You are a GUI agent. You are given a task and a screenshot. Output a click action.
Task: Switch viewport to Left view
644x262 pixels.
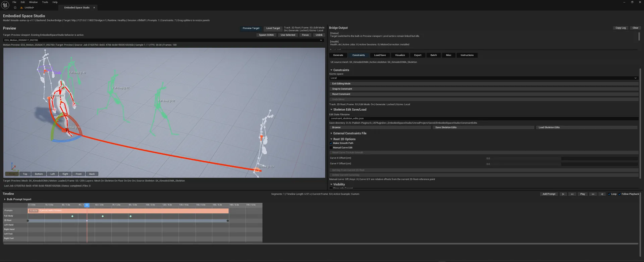53,174
